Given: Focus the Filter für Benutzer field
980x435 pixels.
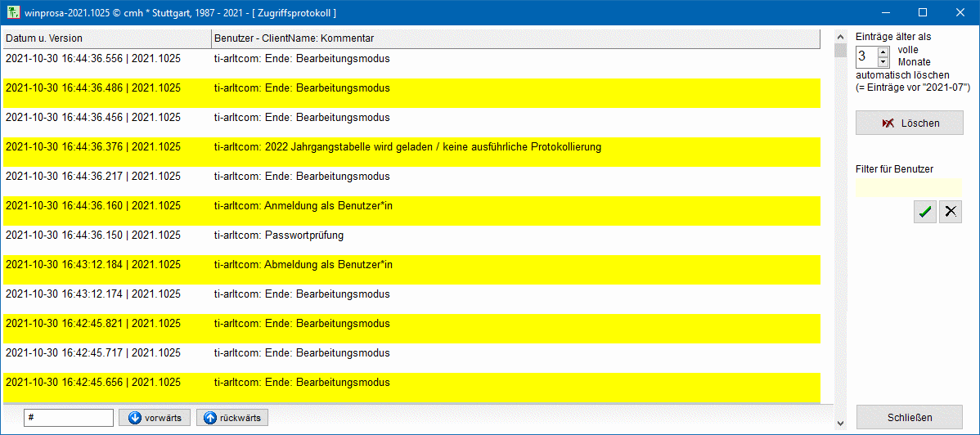Looking at the screenshot, I should [908, 188].
